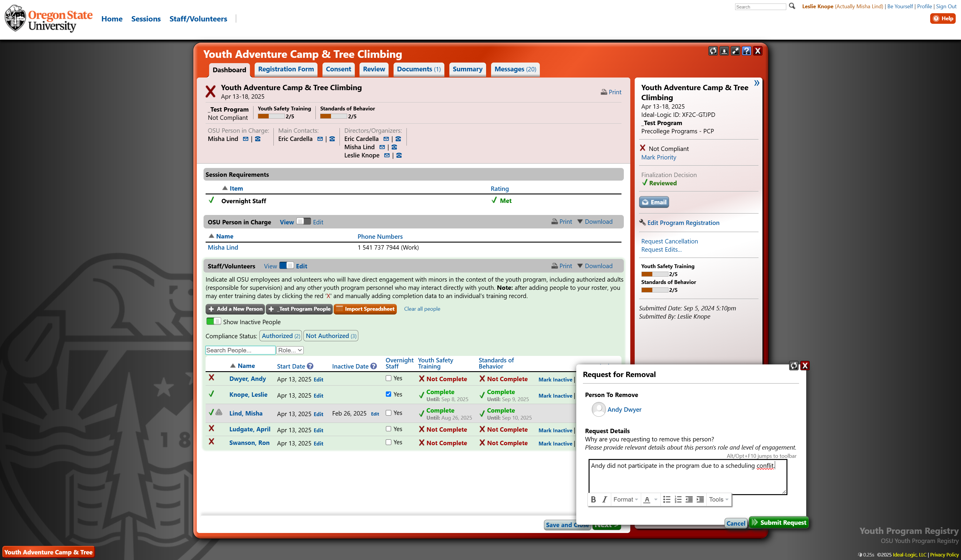Click the Not Authorized (3) filter
The width and height of the screenshot is (961, 560).
pyautogui.click(x=331, y=335)
